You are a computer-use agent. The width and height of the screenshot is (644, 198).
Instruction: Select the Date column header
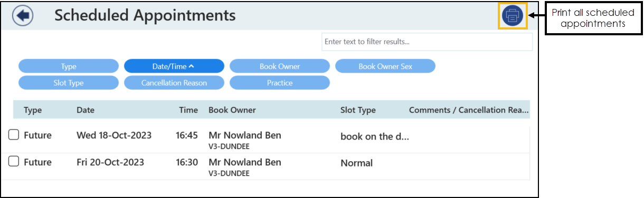[x=86, y=110]
